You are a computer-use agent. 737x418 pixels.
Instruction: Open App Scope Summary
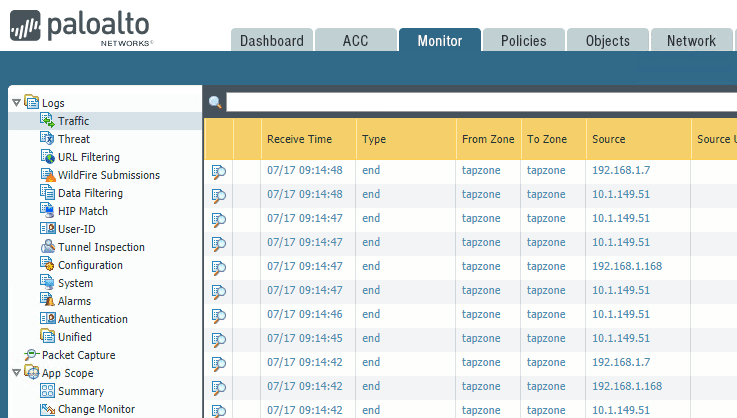pos(81,391)
